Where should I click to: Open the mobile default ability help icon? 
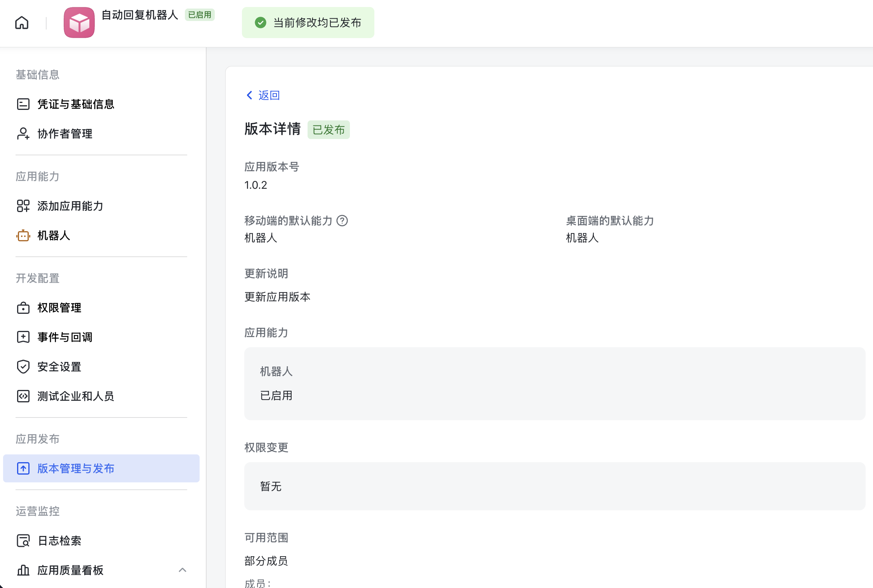click(342, 221)
